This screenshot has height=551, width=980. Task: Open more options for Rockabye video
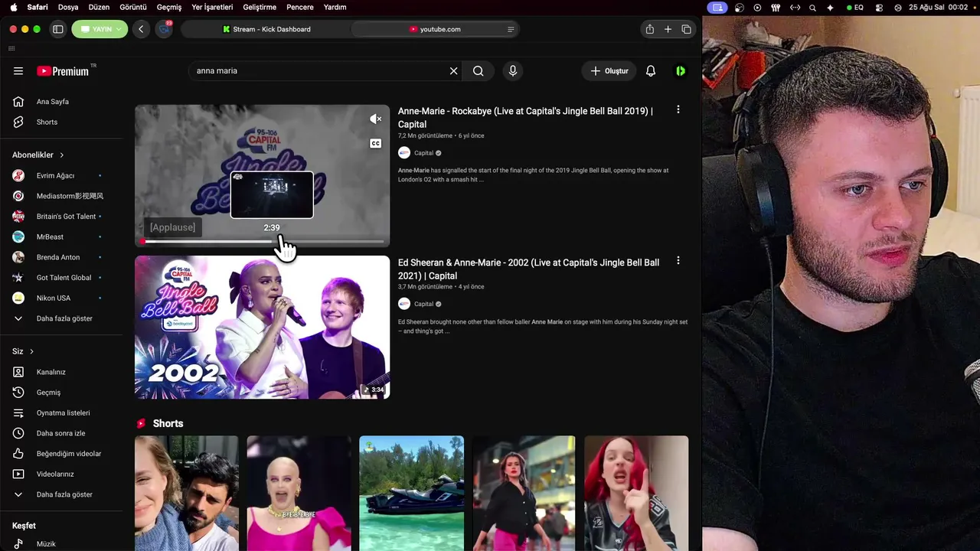click(678, 110)
